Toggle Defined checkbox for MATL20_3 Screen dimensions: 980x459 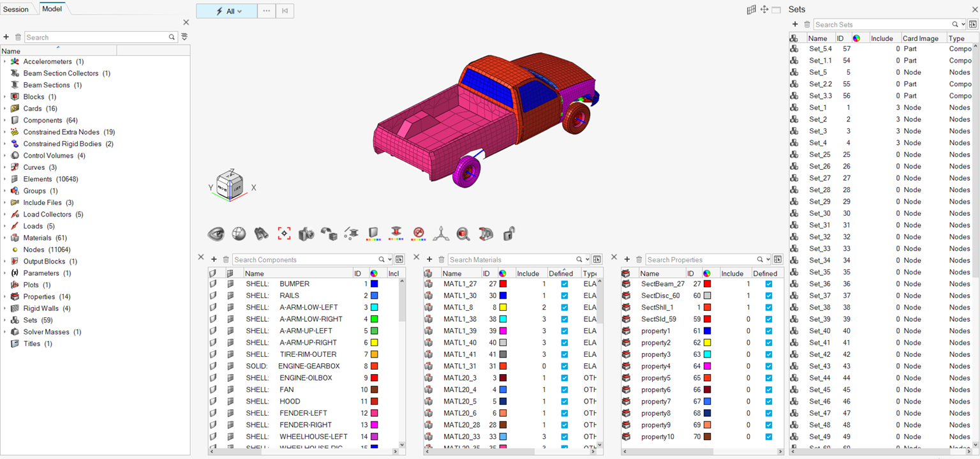565,377
